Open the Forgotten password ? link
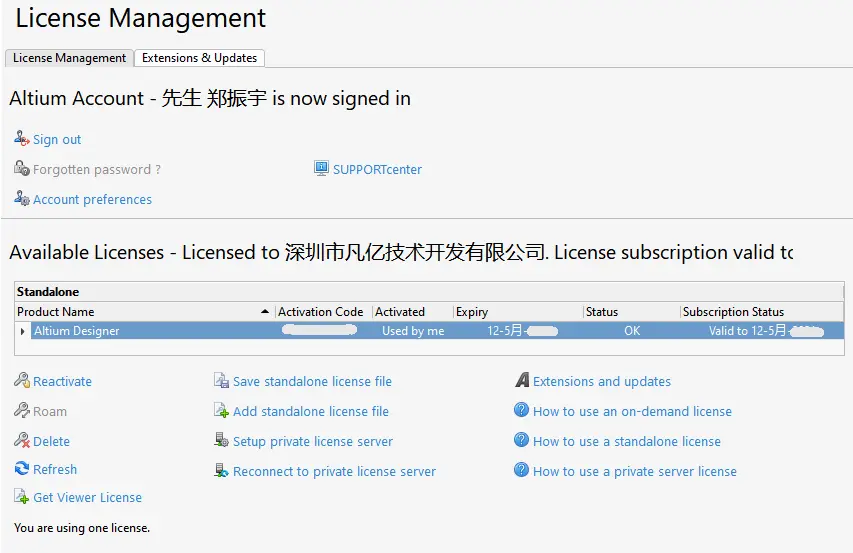Image resolution: width=853 pixels, height=553 pixels. (97, 170)
